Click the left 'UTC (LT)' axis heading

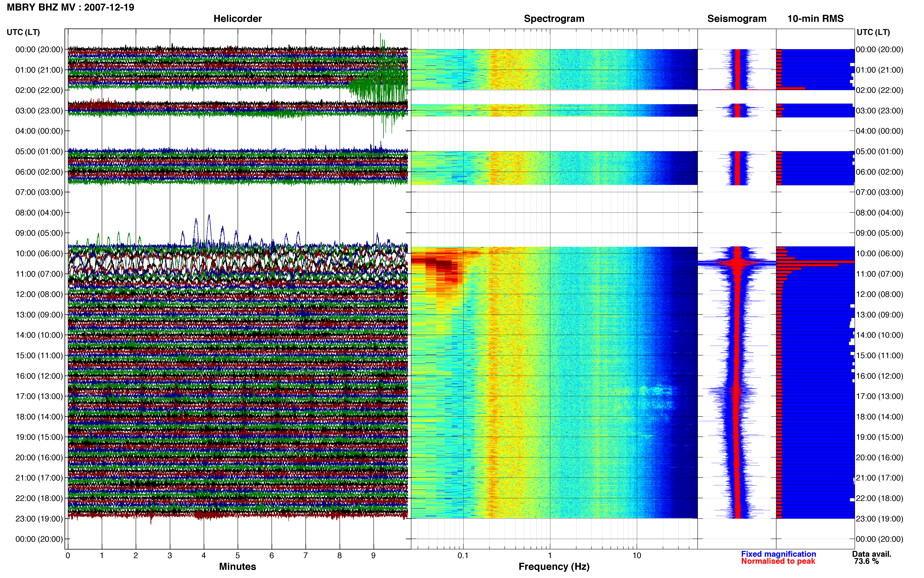pyautogui.click(x=23, y=32)
